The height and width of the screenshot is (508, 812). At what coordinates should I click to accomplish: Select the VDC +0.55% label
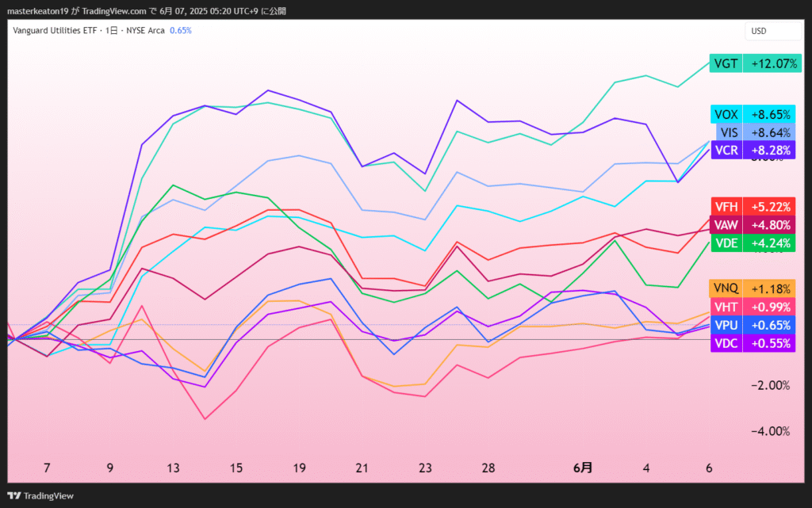[x=753, y=343]
